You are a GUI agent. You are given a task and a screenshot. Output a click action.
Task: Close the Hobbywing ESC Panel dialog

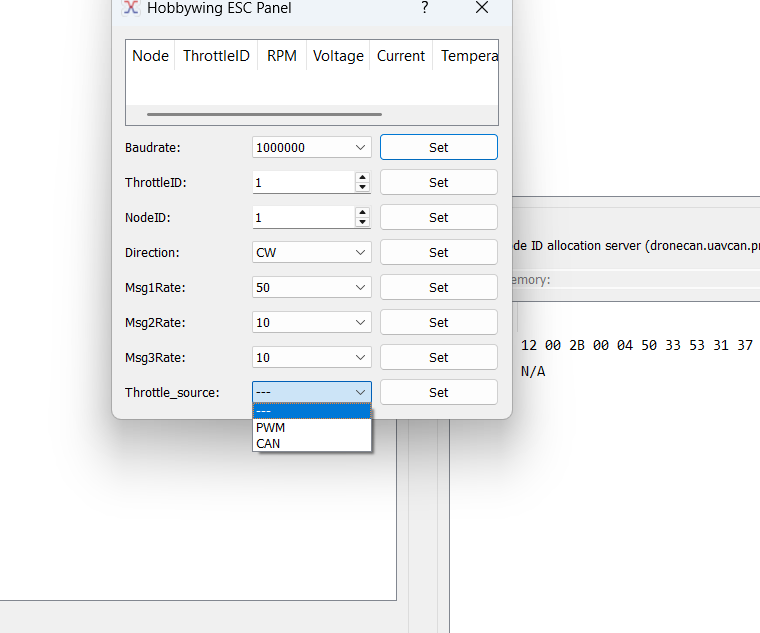[x=482, y=7]
